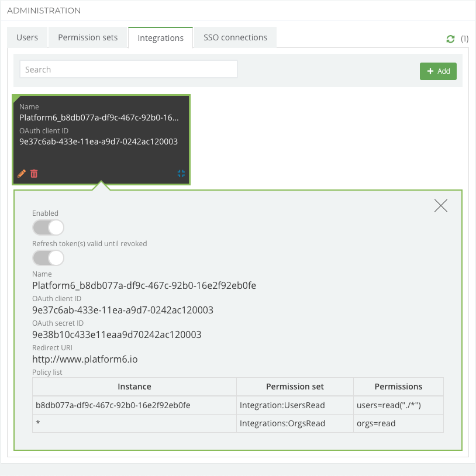Delete the integration via the trash icon
Image resolution: width=476 pixels, height=476 pixels.
coord(35,173)
